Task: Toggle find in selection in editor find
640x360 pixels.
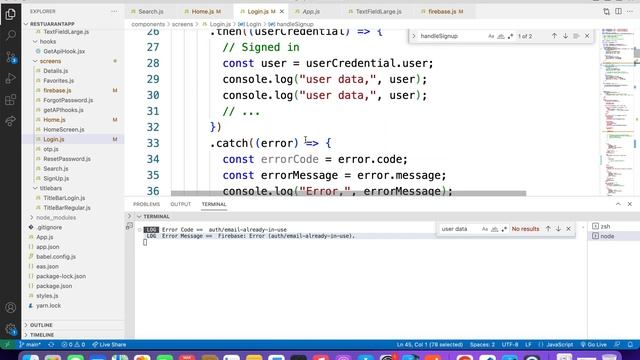Action: click(x=576, y=36)
